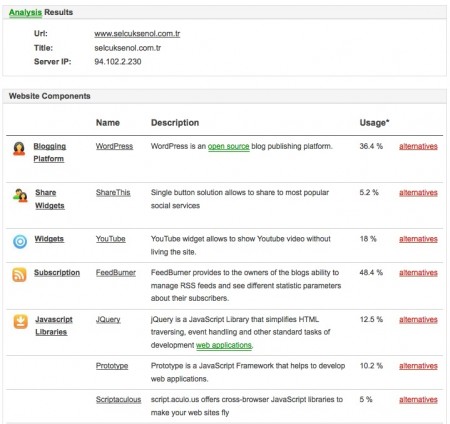Open the Javascript Libraries category link

pos(54,326)
